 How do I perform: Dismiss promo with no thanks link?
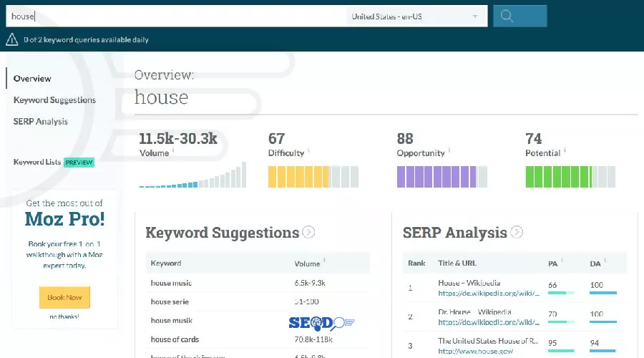(x=64, y=316)
